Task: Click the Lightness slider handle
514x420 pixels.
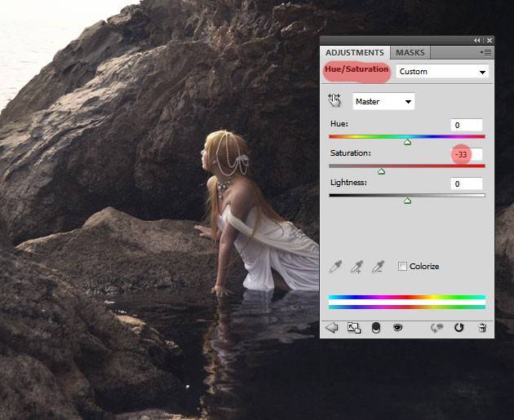Action: click(x=407, y=201)
